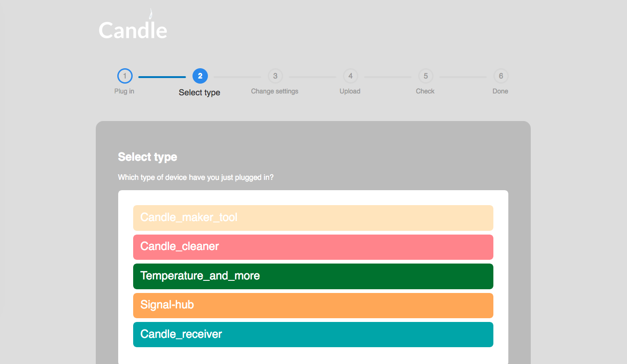This screenshot has width=627, height=364.
Task: Click the step 1 circle
Action: pyautogui.click(x=125, y=76)
